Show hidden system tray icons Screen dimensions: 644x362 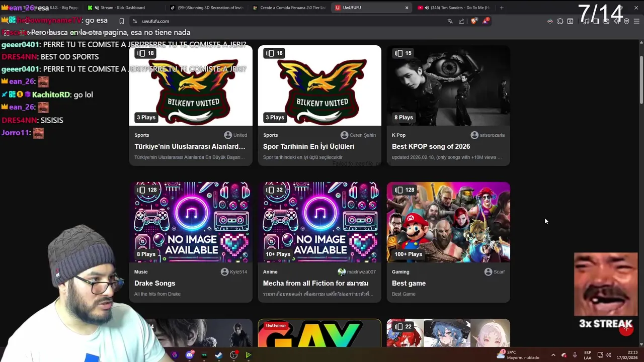[x=553, y=355]
